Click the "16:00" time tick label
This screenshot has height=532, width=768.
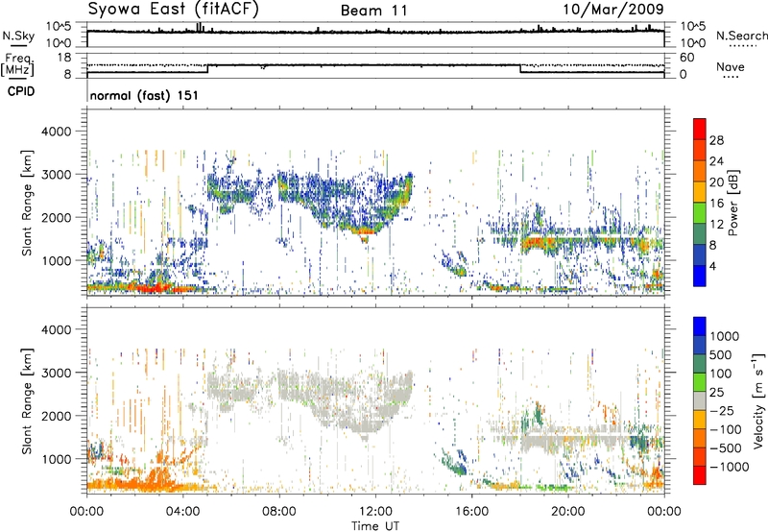click(x=471, y=511)
